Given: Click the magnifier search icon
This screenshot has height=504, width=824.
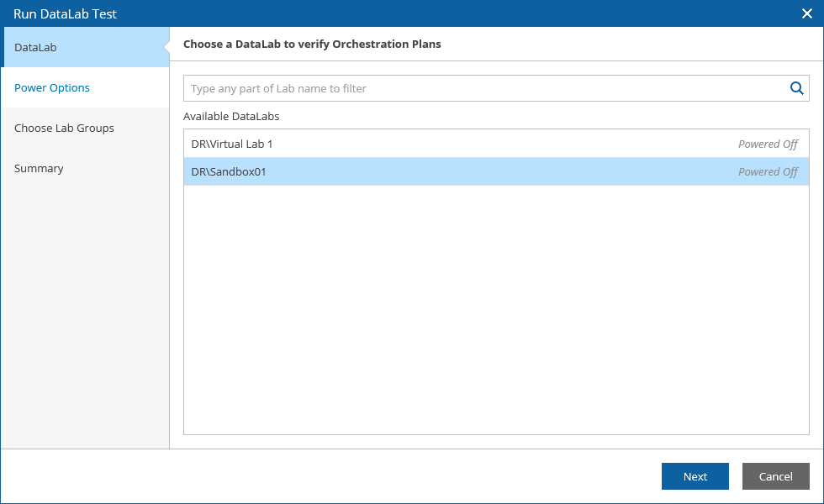Looking at the screenshot, I should (x=796, y=88).
